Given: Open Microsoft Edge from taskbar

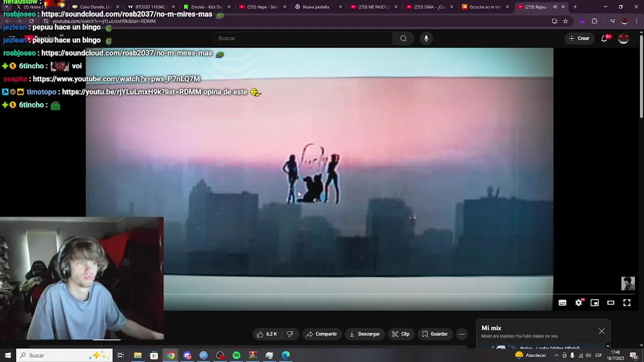Looking at the screenshot, I should [x=286, y=355].
